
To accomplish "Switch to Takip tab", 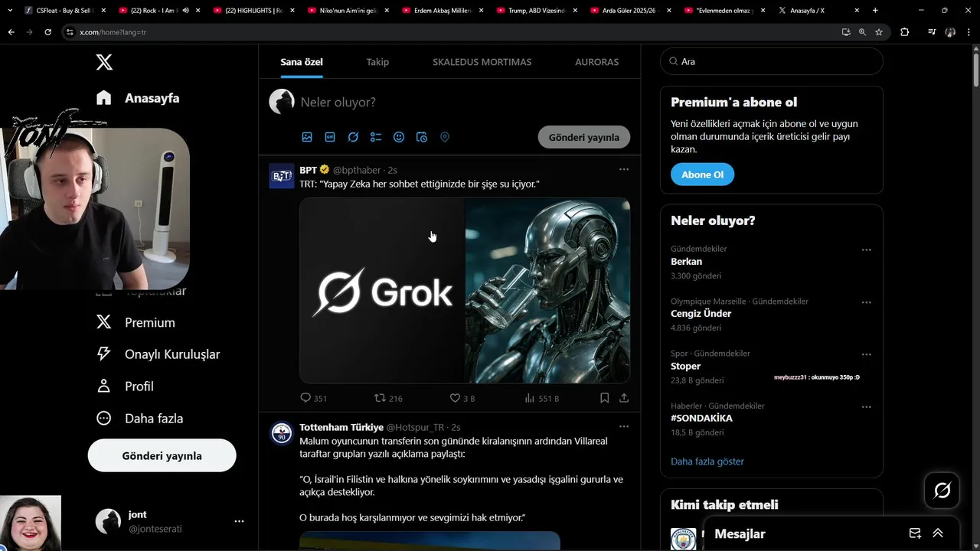I will [x=377, y=62].
